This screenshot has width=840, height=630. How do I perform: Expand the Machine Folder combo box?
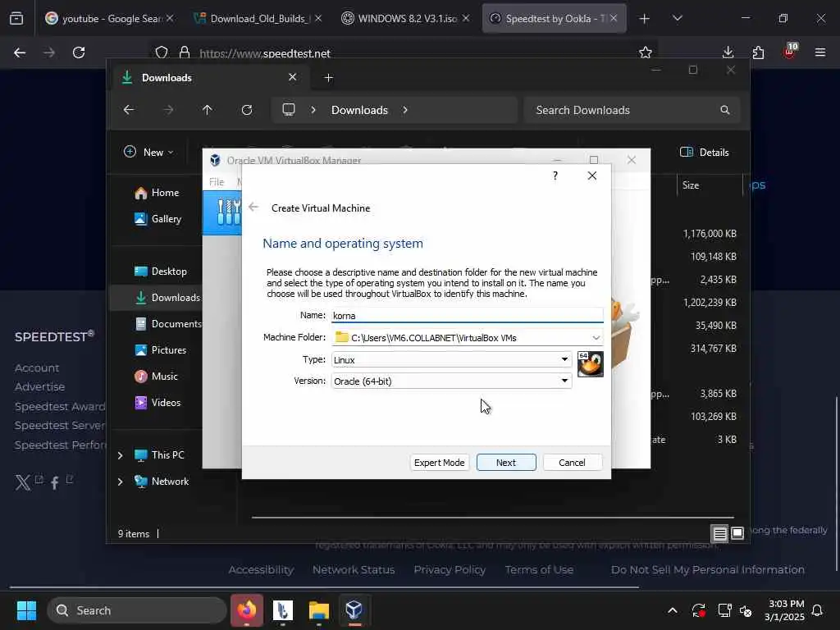[596, 337]
